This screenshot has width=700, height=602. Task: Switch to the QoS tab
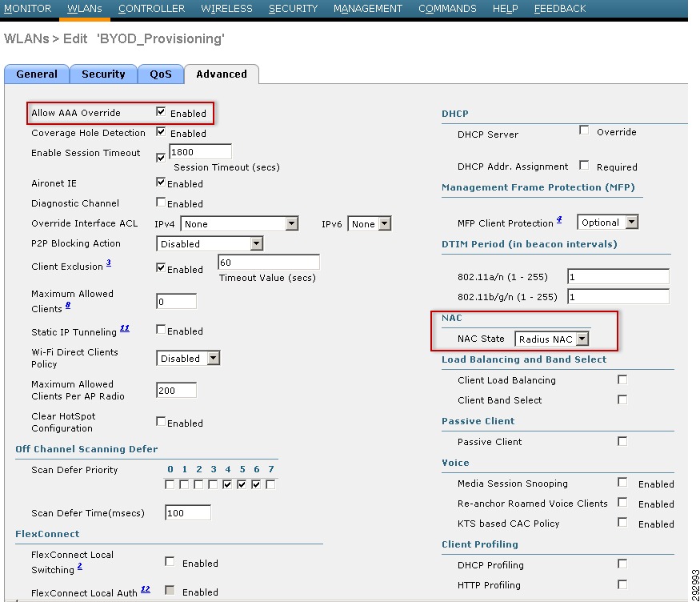[x=161, y=74]
